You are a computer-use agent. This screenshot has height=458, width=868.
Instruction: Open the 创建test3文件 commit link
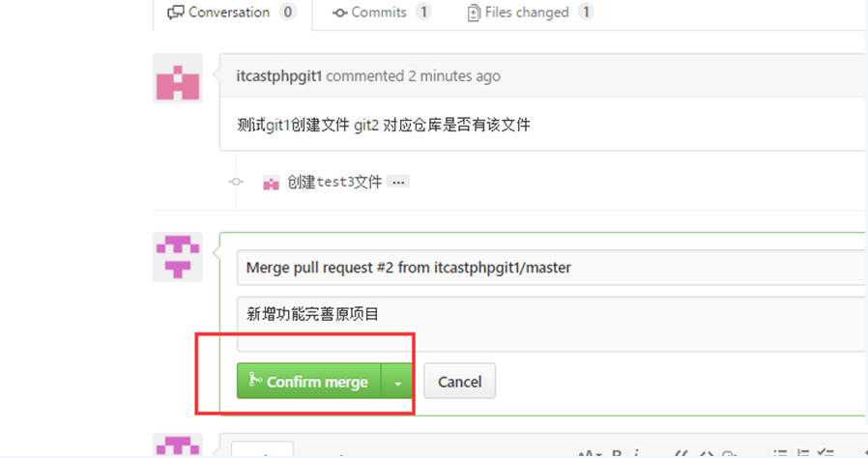(x=334, y=182)
